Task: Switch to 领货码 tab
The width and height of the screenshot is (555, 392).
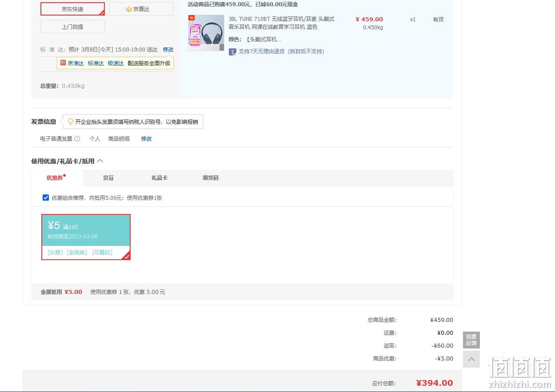Action: pyautogui.click(x=210, y=178)
